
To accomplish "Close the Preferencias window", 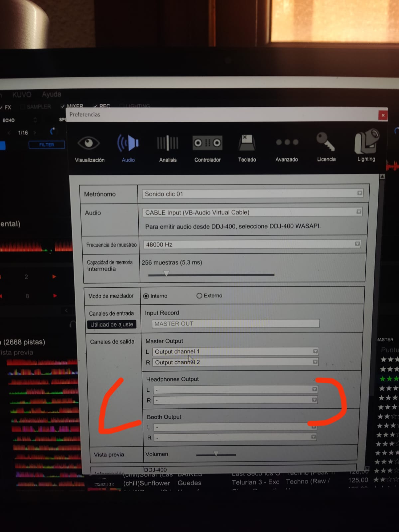I will pos(383,115).
